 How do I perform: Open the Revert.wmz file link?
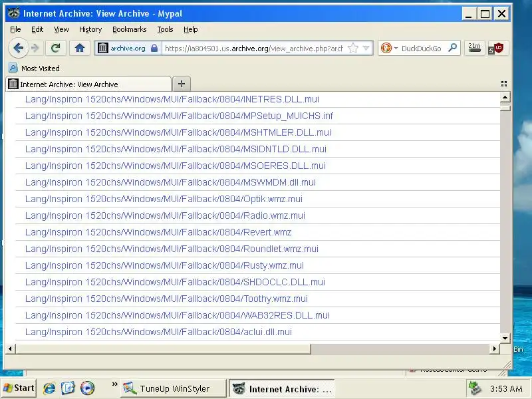coord(158,232)
